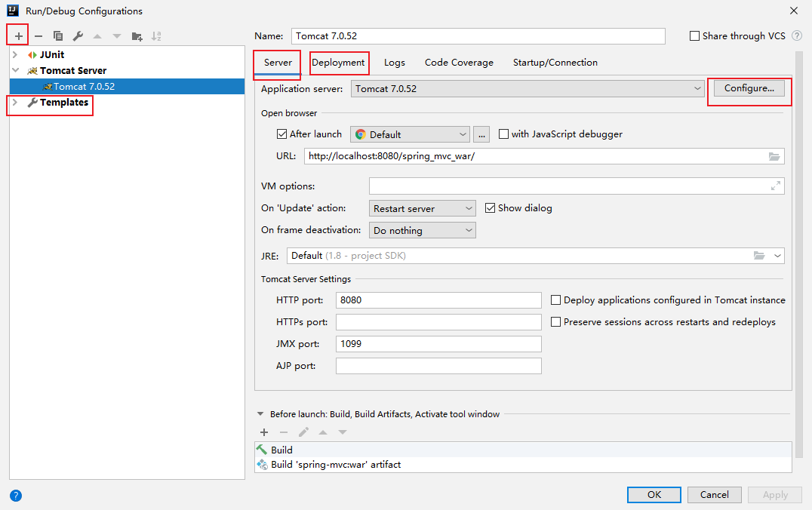Click the ellipsis browser settings button
This screenshot has height=510, width=812.
(x=481, y=134)
